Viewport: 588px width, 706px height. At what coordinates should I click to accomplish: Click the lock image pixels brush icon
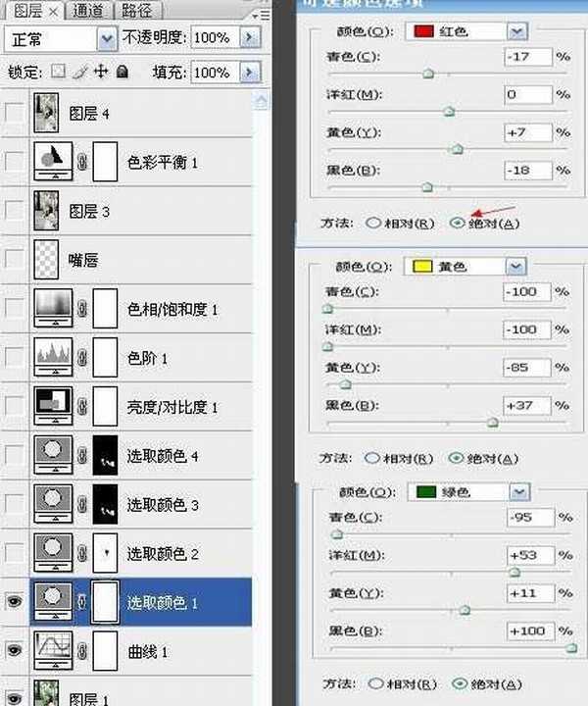coord(80,72)
